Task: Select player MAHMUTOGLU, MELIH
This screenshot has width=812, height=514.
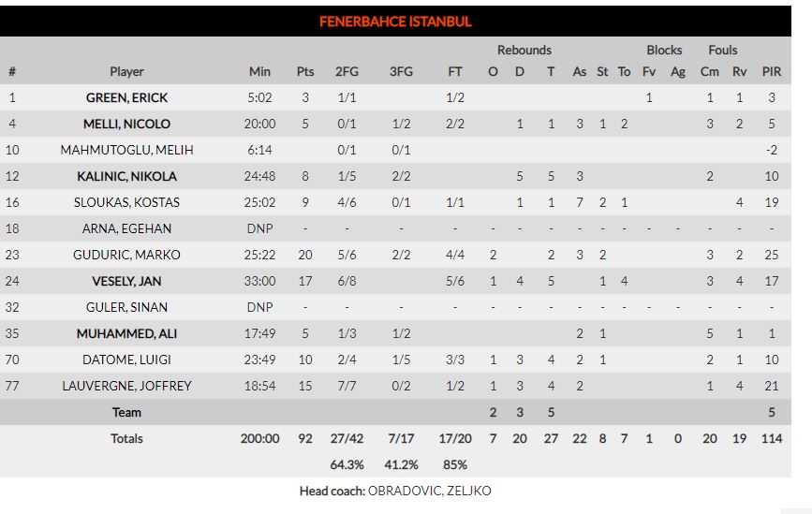Action: pyautogui.click(x=126, y=150)
